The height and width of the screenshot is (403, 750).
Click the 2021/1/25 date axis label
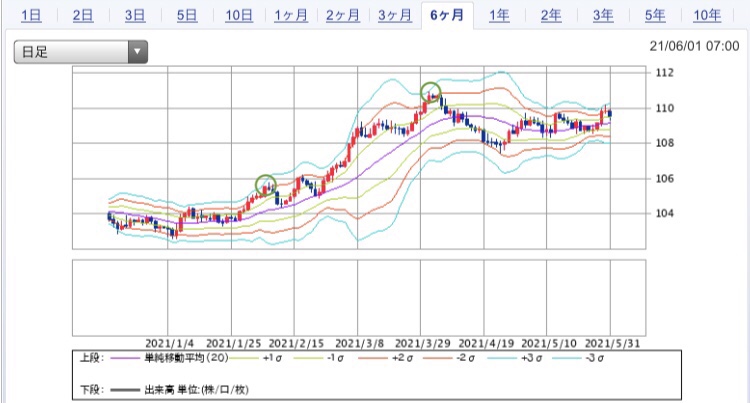pyautogui.click(x=233, y=343)
